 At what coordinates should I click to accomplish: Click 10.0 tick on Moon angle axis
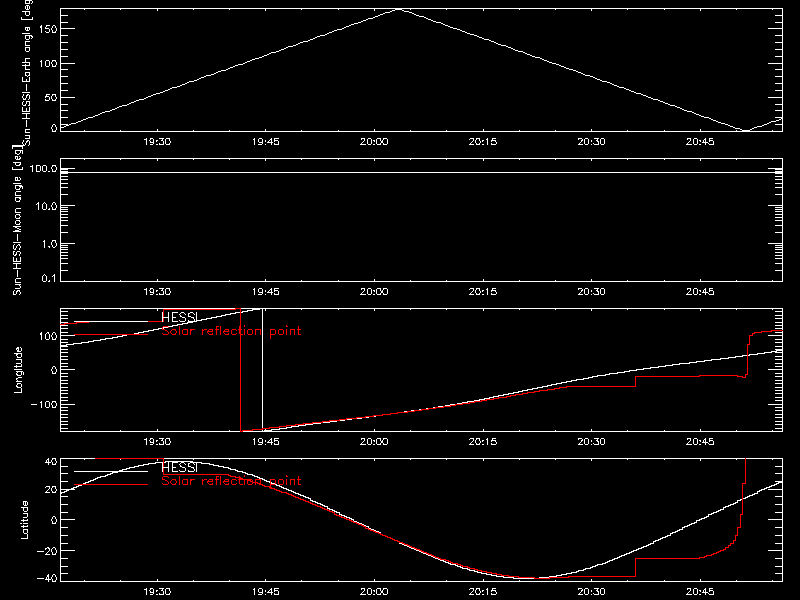click(x=46, y=206)
